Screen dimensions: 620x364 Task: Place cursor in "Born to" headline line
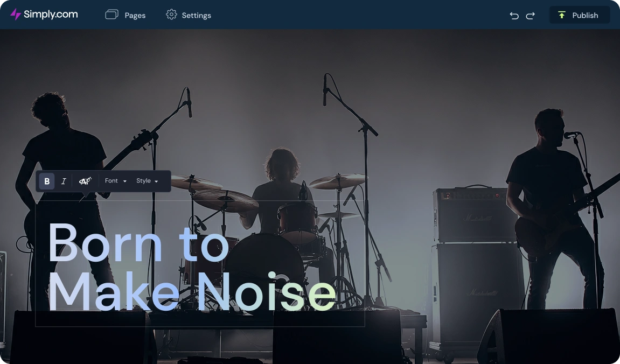pyautogui.click(x=138, y=242)
